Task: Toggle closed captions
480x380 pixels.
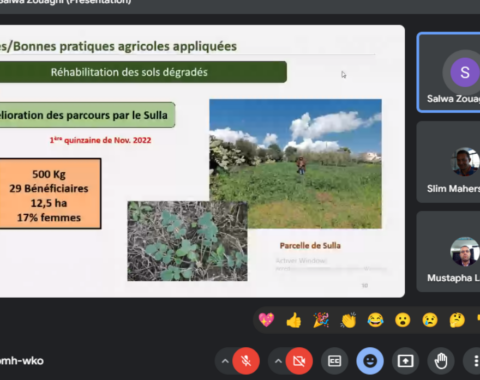Action: [x=334, y=361]
